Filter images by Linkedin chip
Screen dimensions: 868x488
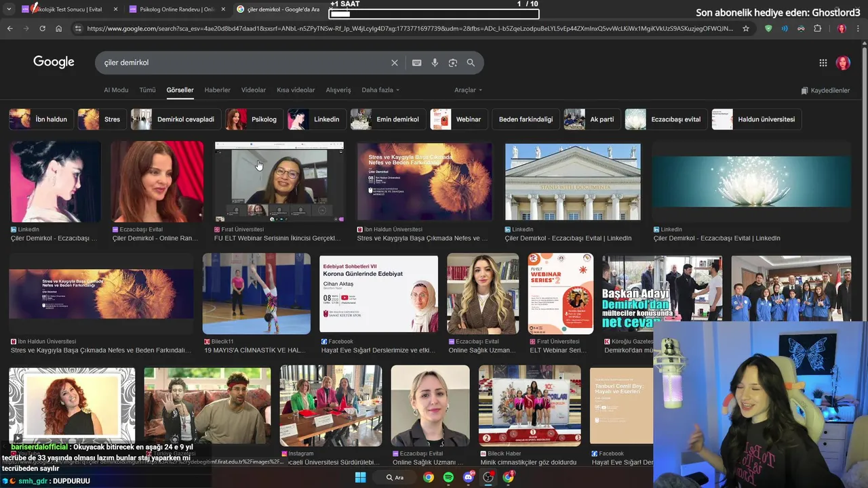tap(316, 119)
